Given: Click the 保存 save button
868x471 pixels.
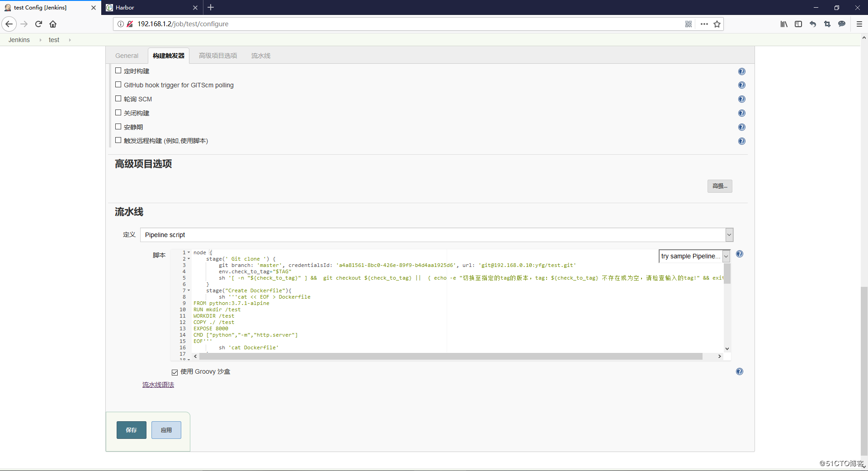Looking at the screenshot, I should [x=131, y=430].
